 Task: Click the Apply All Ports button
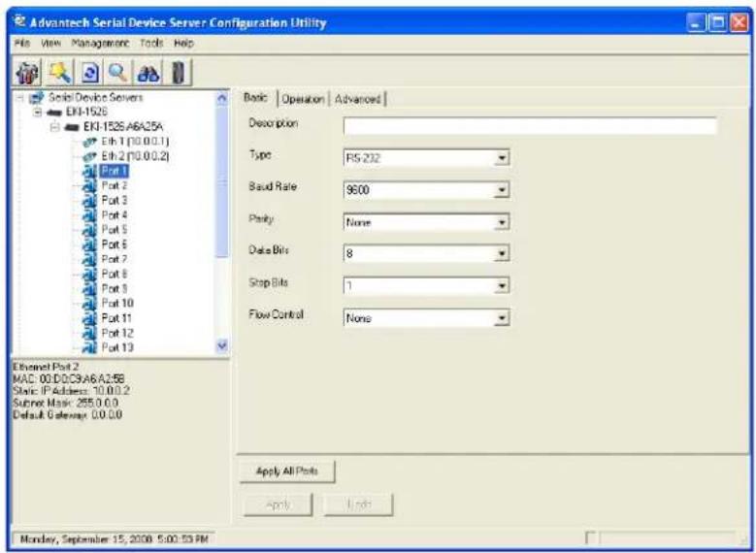coord(287,472)
